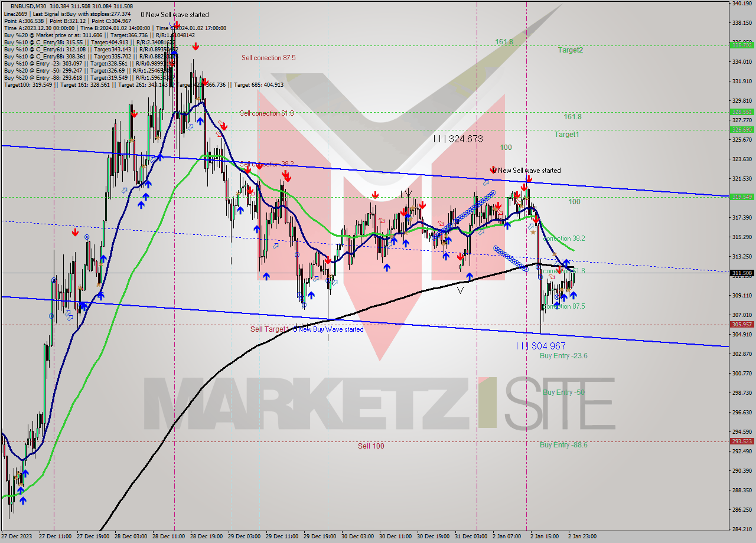Click the '2 Jan 15:00' time axis label
The width and height of the screenshot is (756, 543).
coord(545,537)
